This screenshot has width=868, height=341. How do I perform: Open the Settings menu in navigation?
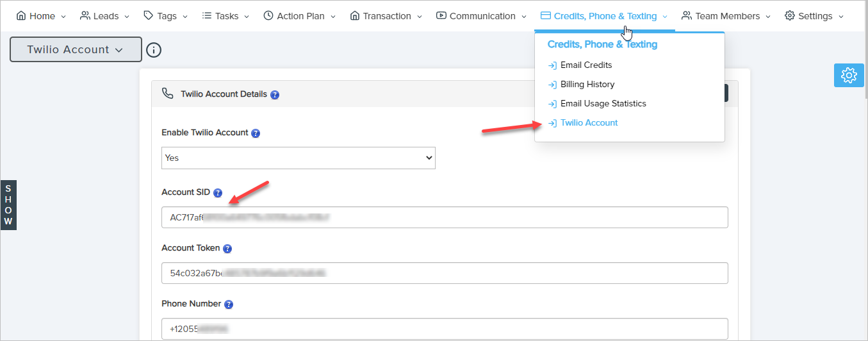pos(814,16)
